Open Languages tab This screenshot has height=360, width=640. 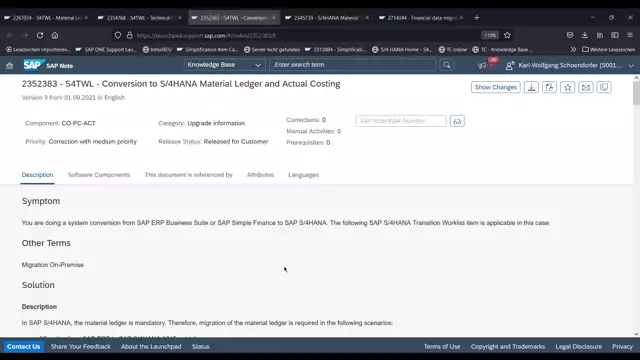pyautogui.click(x=304, y=175)
